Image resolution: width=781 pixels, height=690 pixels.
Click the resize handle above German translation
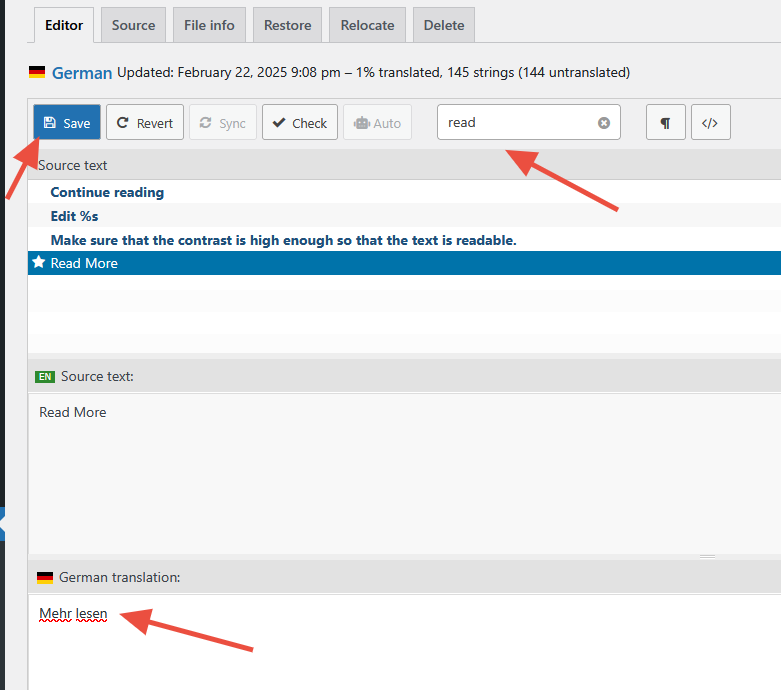(x=707, y=556)
